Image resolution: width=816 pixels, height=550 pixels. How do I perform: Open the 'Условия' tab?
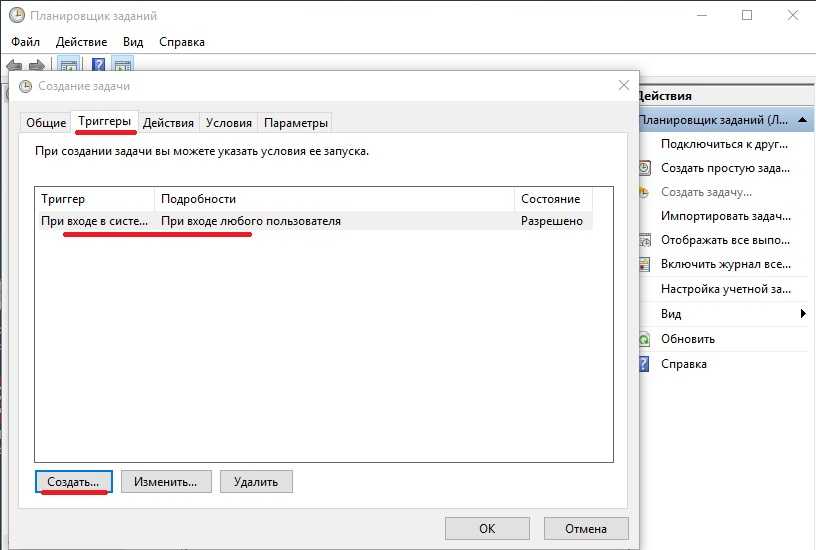(228, 123)
